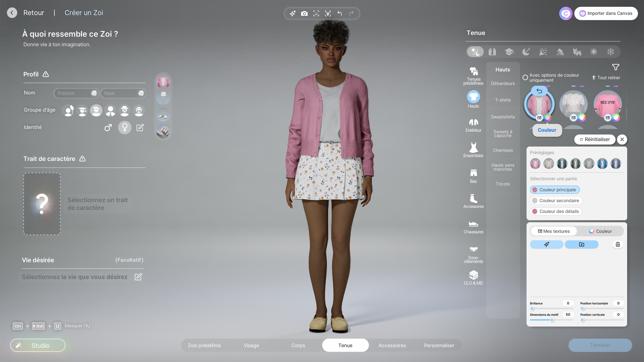Adjust the Dimensions du motif slider

552,320
